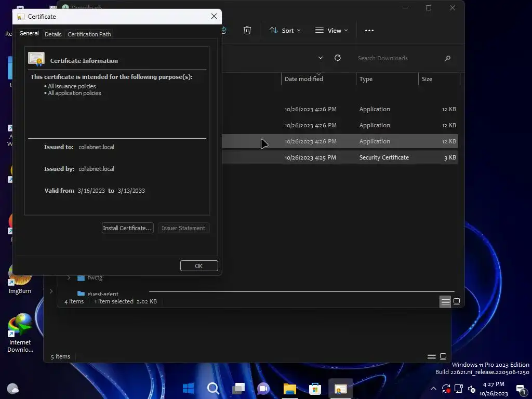Click the Issued to collabnet.local value
This screenshot has height=399, width=532.
pos(96,147)
